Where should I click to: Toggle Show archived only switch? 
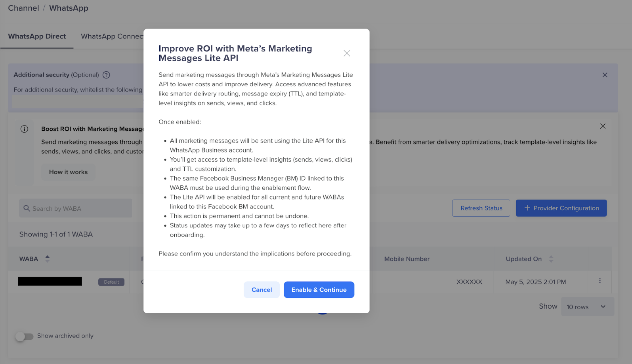pyautogui.click(x=24, y=336)
